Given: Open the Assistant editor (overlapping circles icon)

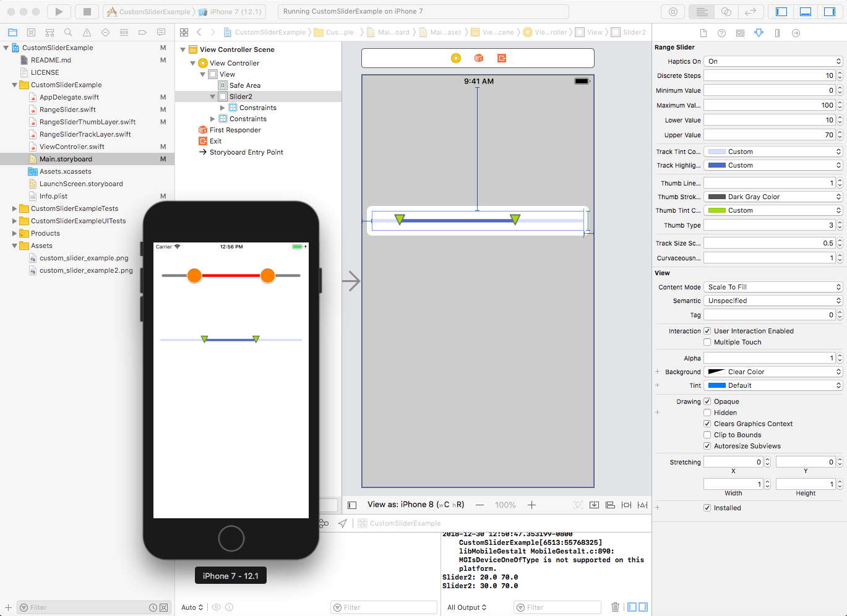Looking at the screenshot, I should (726, 11).
